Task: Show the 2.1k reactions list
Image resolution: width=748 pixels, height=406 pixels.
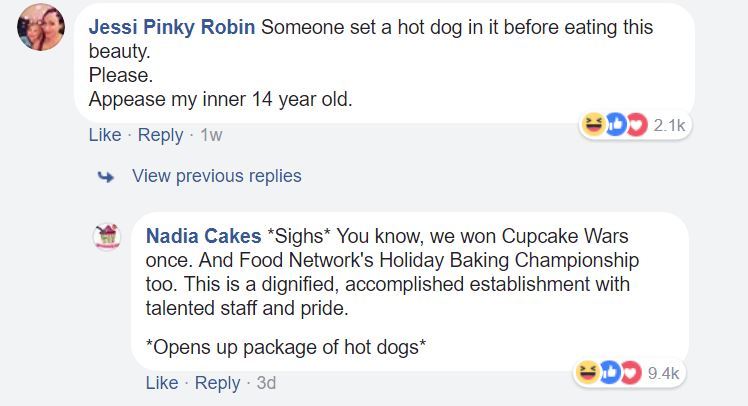Action: (x=668, y=125)
